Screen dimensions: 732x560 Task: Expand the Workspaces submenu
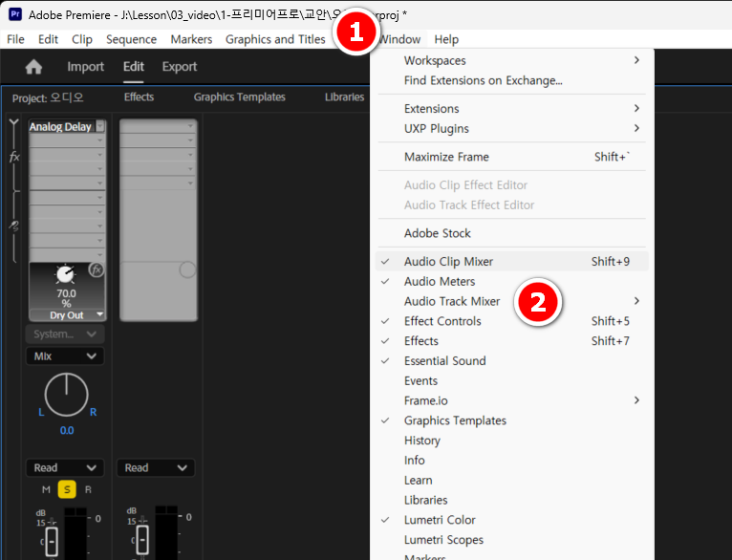511,60
